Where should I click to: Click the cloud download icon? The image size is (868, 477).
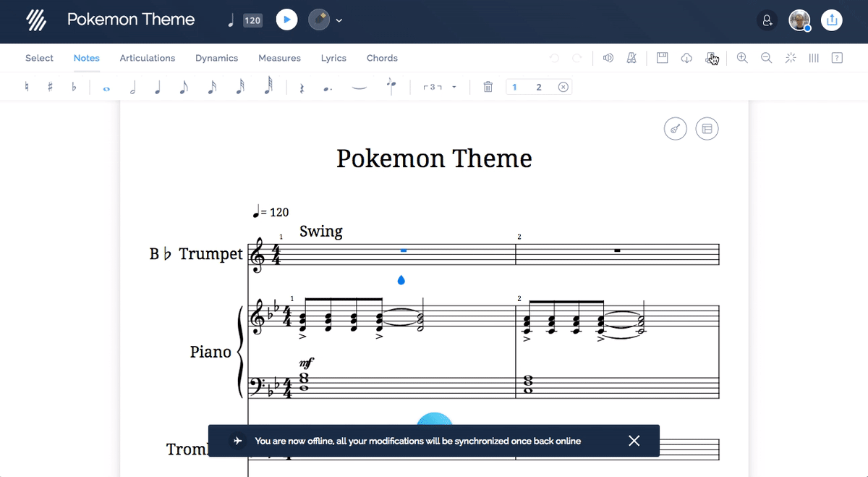coord(686,58)
